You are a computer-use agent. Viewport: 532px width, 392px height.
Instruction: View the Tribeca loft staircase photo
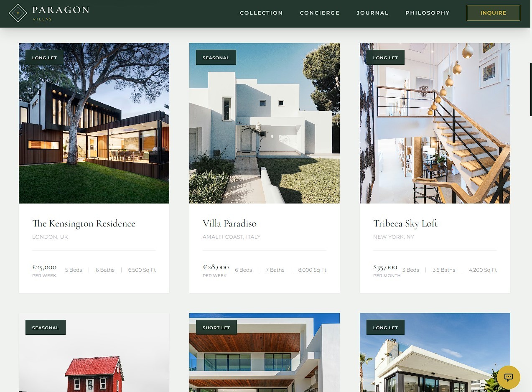[x=435, y=123]
